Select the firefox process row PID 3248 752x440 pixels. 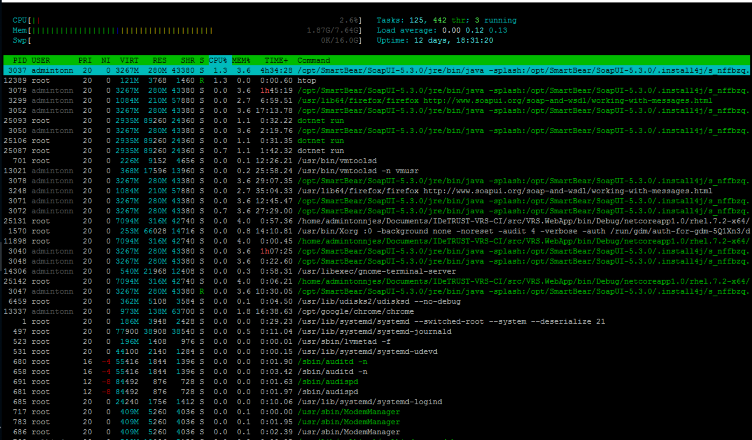click(x=376, y=191)
